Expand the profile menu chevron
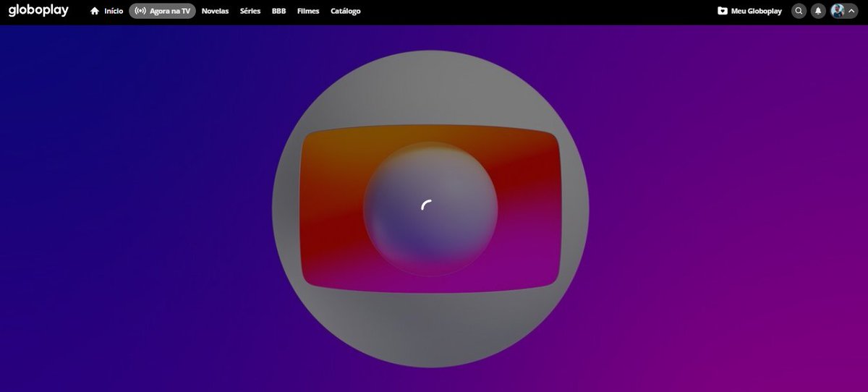The image size is (868, 392). [x=851, y=11]
